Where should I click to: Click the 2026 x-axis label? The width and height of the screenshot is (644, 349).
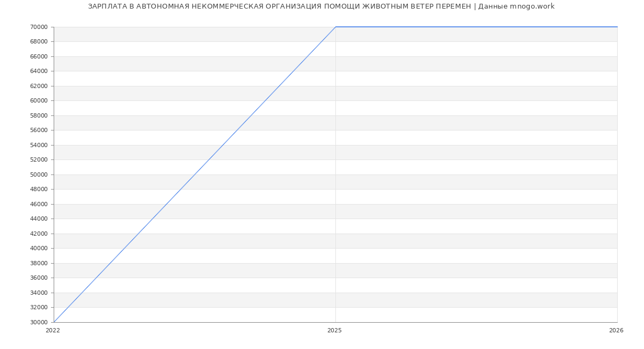(616, 331)
